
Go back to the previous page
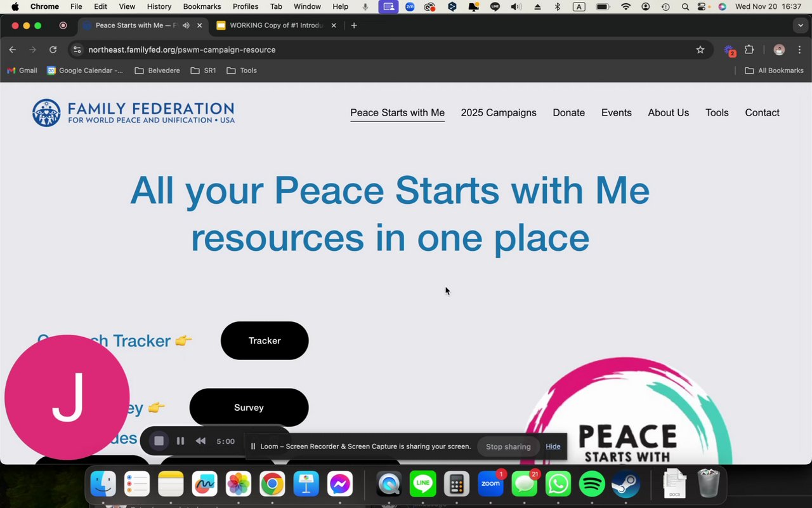tap(13, 50)
